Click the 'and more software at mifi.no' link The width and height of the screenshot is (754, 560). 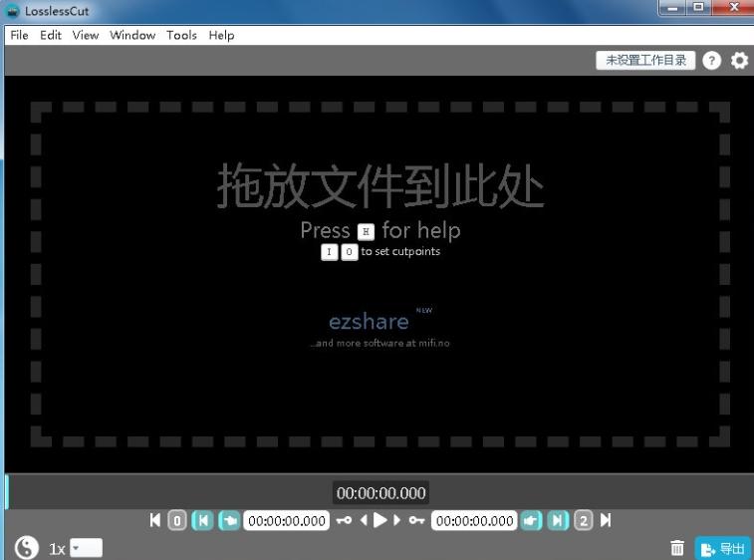click(379, 343)
